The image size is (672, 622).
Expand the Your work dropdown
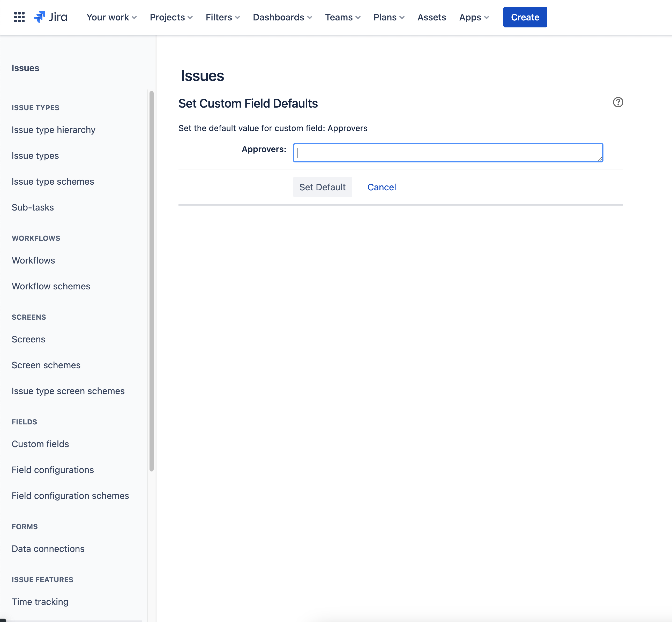[111, 17]
